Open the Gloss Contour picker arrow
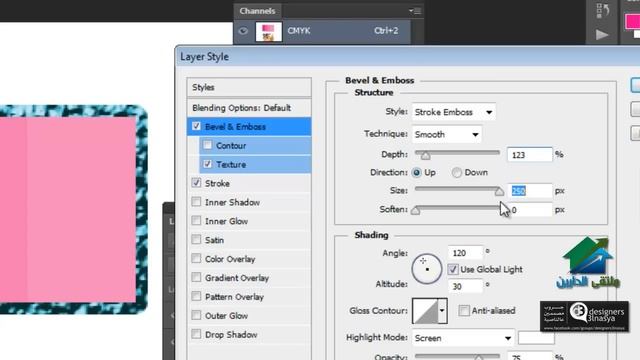The height and width of the screenshot is (360, 640). [442, 311]
